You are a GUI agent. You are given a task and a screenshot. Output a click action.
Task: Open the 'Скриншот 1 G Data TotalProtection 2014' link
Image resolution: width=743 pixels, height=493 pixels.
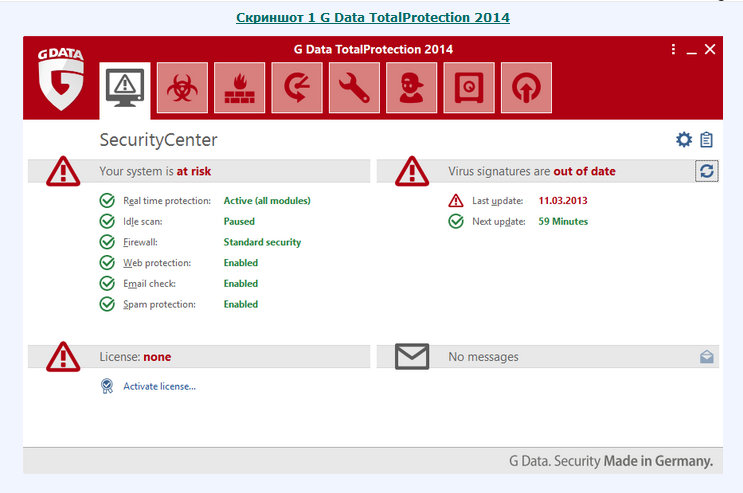tap(373, 18)
